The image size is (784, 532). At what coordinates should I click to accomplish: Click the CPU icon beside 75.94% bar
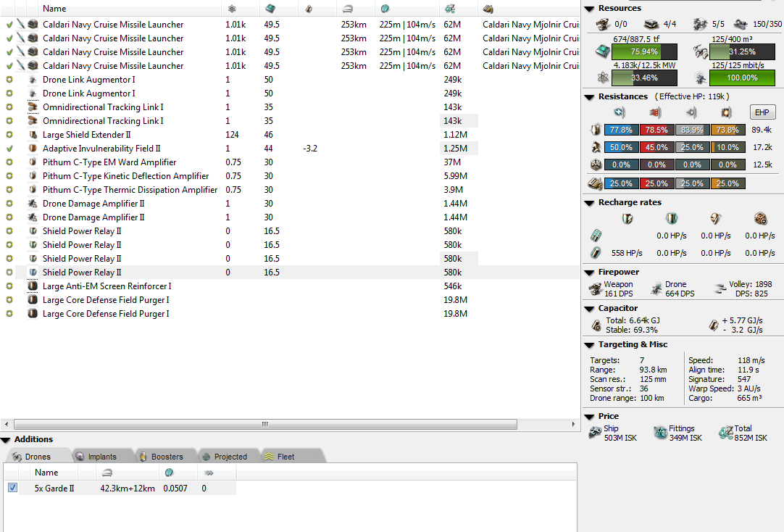pos(603,51)
